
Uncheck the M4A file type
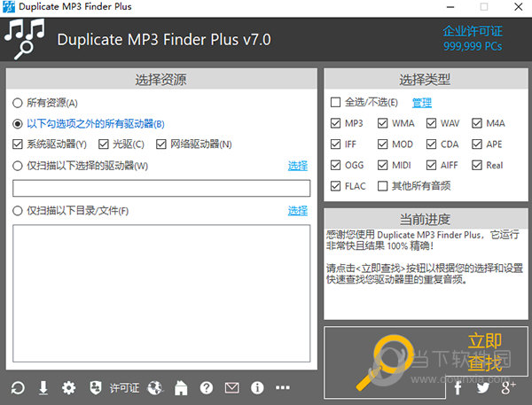coord(477,123)
